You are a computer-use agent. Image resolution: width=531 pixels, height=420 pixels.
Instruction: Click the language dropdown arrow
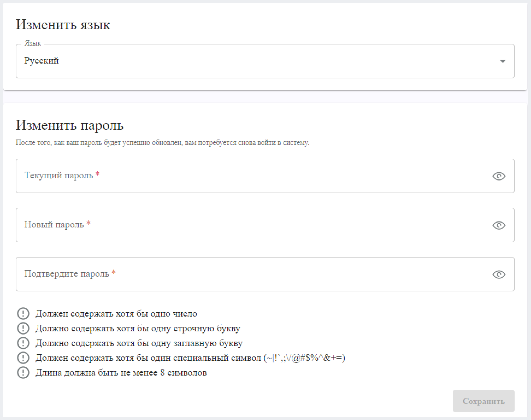pyautogui.click(x=503, y=61)
